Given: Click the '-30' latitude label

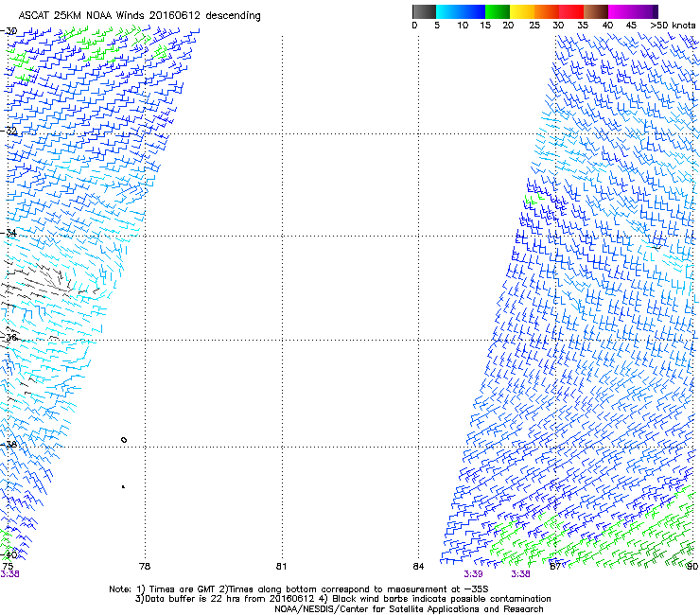Looking at the screenshot, I should pos(9,31).
